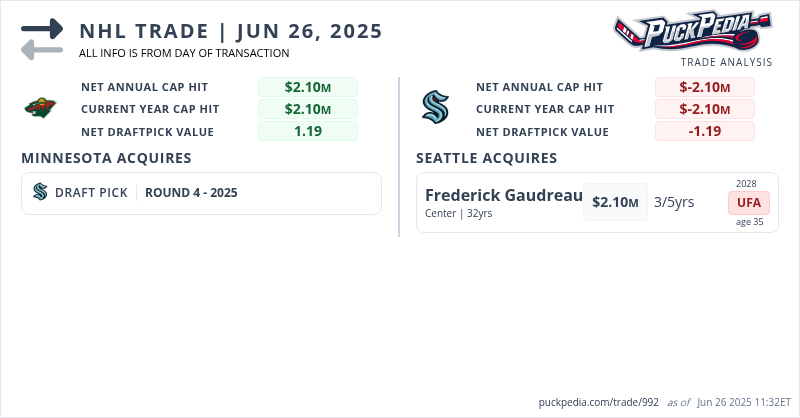
Task: Click Seattle's -1.19 net draftpick value
Action: (x=704, y=131)
